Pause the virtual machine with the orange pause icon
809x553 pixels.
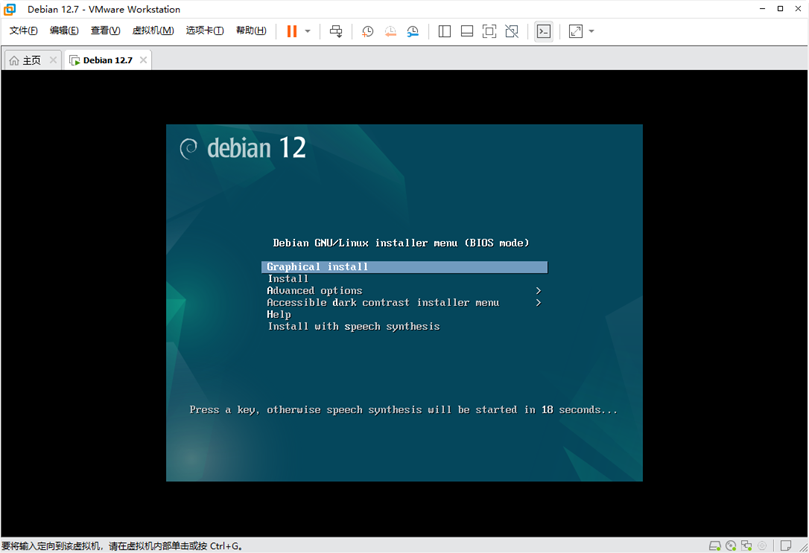292,31
